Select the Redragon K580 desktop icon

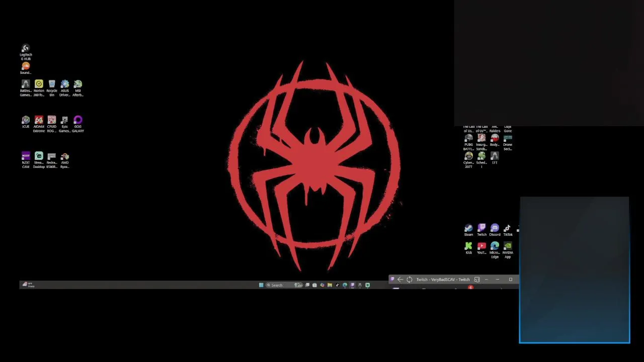click(x=52, y=160)
